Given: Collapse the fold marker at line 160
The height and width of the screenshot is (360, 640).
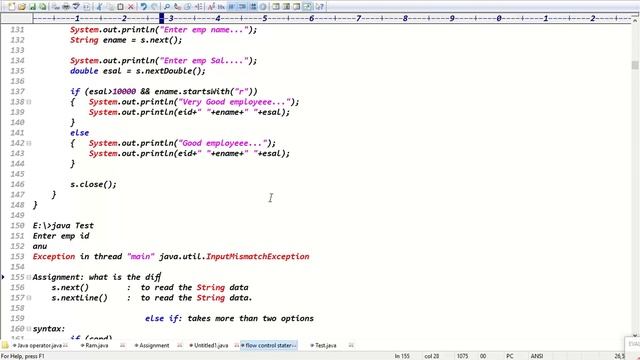Looking at the screenshot, I should (29, 329).
